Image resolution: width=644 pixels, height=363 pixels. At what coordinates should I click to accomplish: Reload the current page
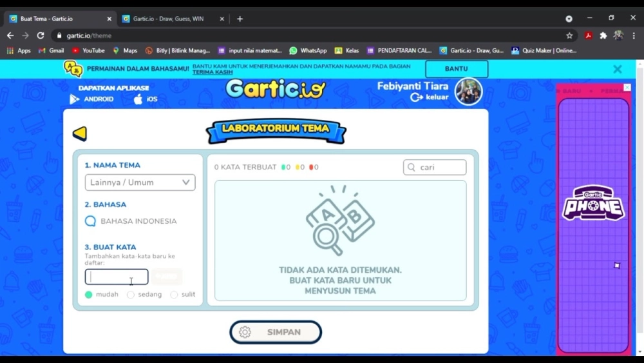click(x=40, y=35)
